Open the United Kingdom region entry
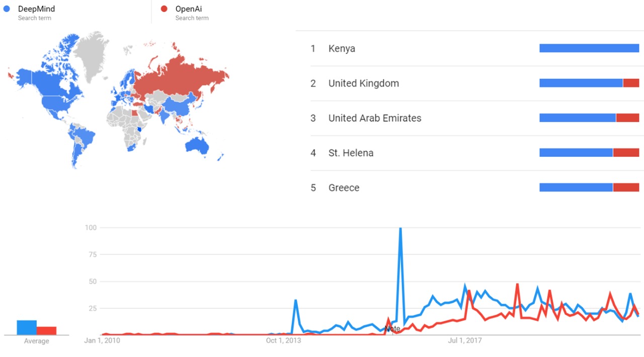This screenshot has height=357, width=644. [x=363, y=83]
